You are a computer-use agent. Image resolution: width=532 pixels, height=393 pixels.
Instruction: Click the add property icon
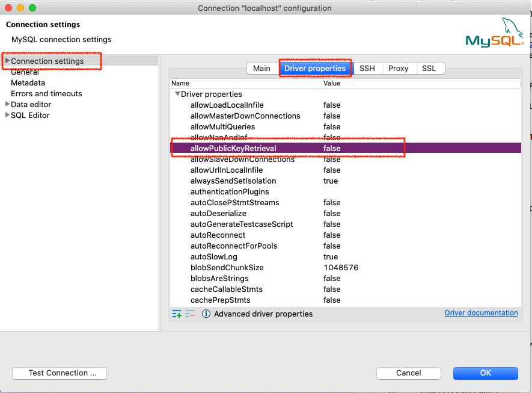(x=177, y=314)
